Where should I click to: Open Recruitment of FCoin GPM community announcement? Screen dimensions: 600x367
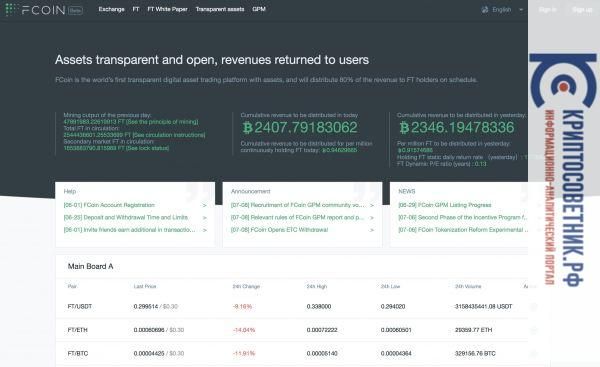point(297,205)
